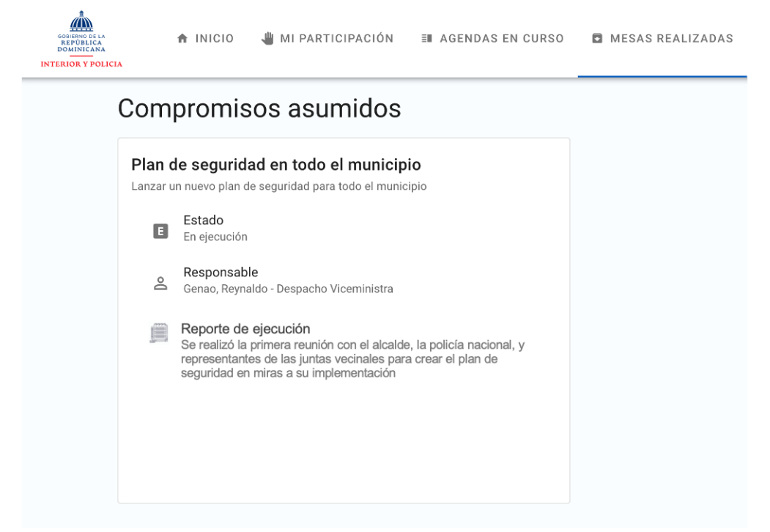
Task: Click the Gobierno de la República Dominicana logo
Action: 81,40
